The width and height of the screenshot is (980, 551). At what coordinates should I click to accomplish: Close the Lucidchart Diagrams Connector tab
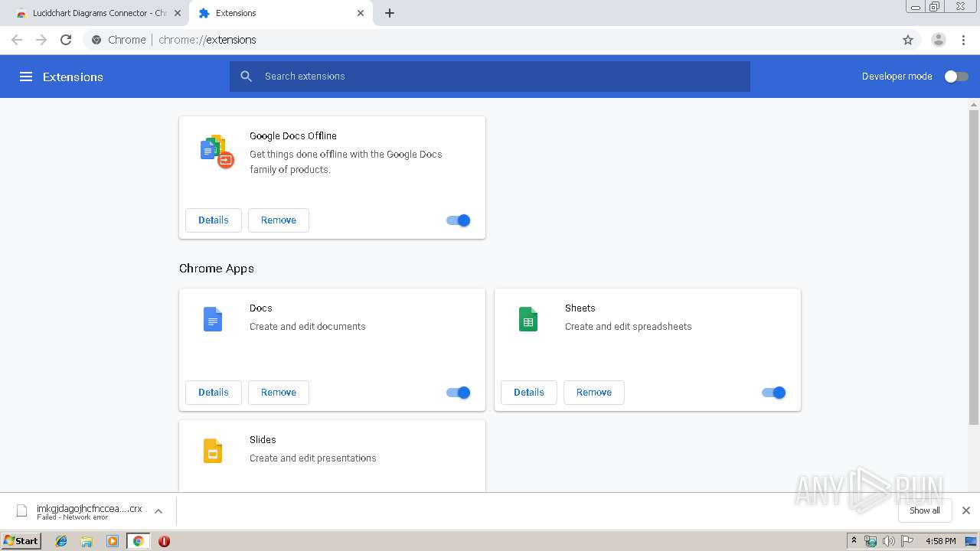178,13
